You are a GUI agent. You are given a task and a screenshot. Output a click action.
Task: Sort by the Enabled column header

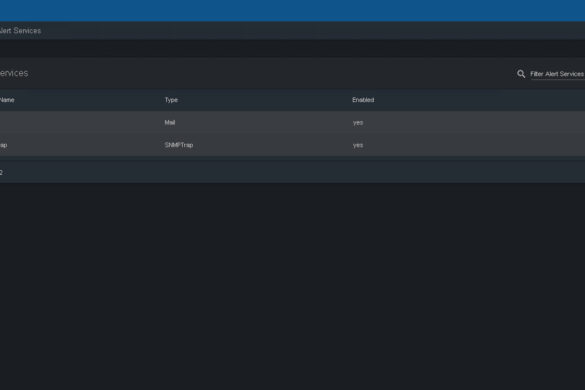[x=363, y=100]
